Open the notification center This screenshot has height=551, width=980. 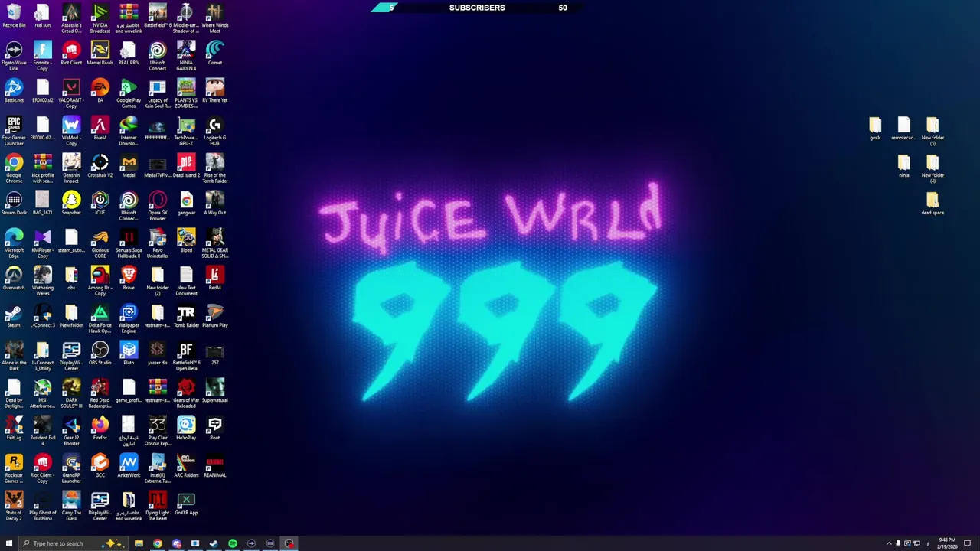[967, 543]
